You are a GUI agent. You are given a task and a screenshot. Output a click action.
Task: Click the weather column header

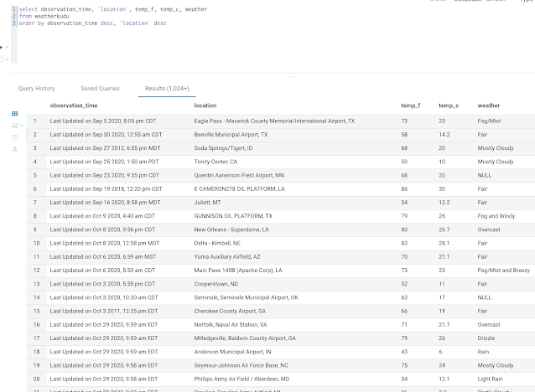tap(490, 106)
